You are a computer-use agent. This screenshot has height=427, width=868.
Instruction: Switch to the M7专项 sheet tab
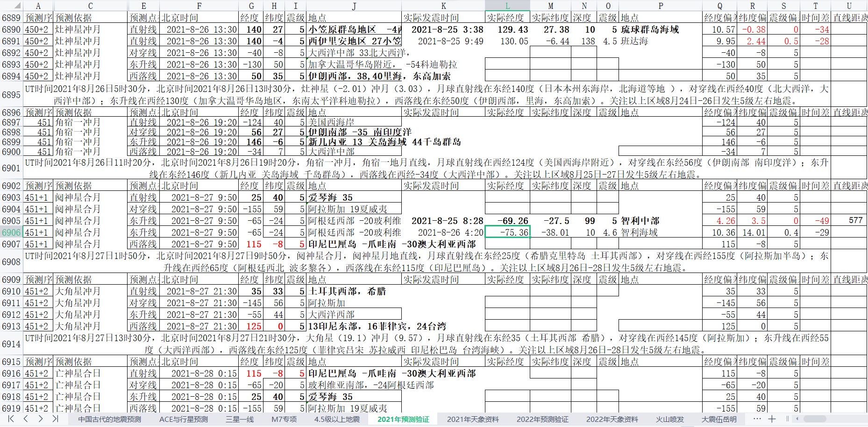[284, 419]
